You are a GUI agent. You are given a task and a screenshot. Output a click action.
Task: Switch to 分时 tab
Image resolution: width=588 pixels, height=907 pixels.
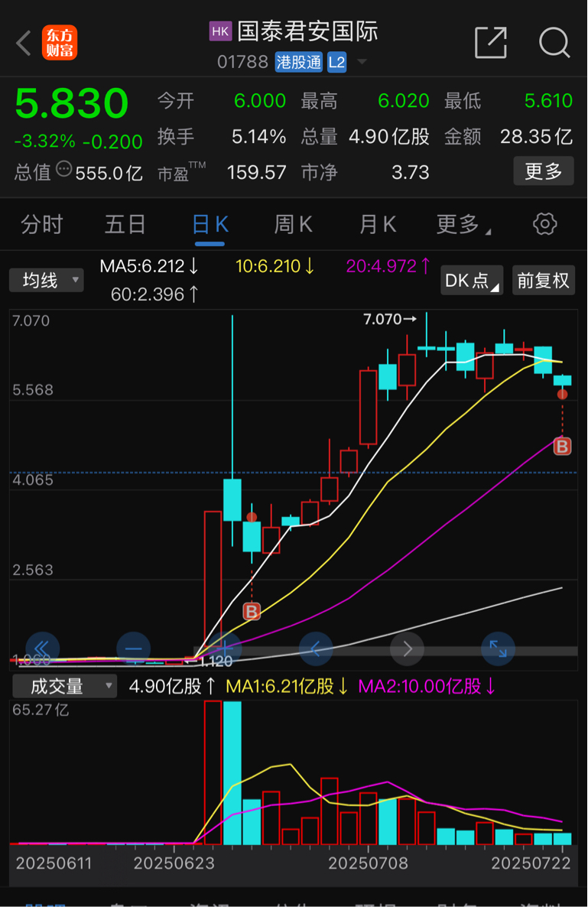pyautogui.click(x=41, y=224)
